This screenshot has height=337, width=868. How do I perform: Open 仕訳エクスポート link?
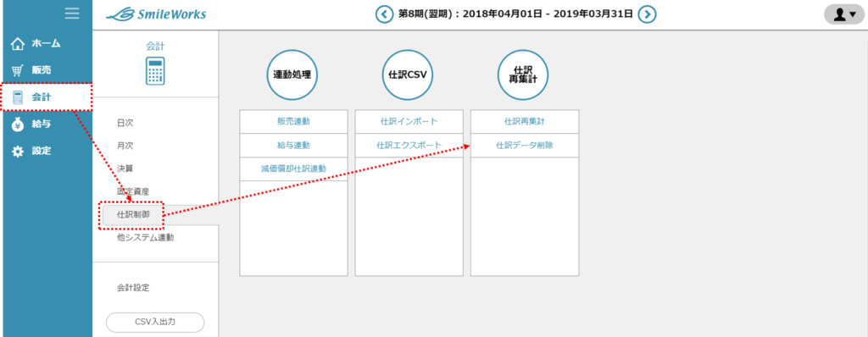pyautogui.click(x=409, y=145)
